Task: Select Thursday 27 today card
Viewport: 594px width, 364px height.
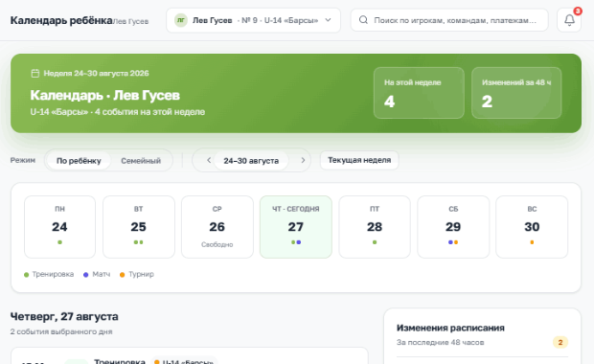Action: click(x=296, y=227)
